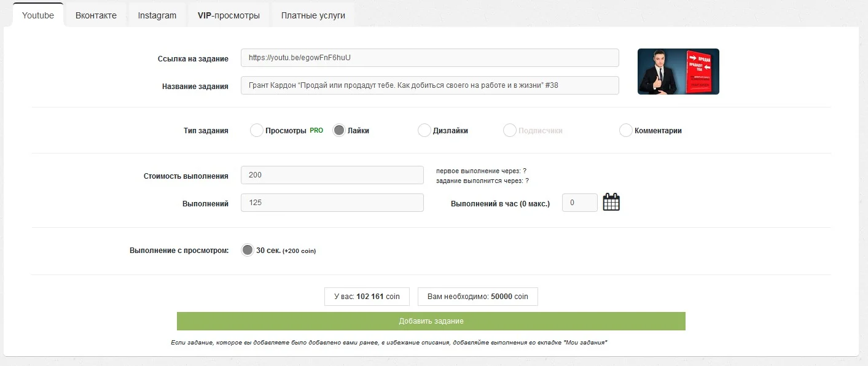Click the video thumbnail preview
868x366 pixels.
coord(678,71)
